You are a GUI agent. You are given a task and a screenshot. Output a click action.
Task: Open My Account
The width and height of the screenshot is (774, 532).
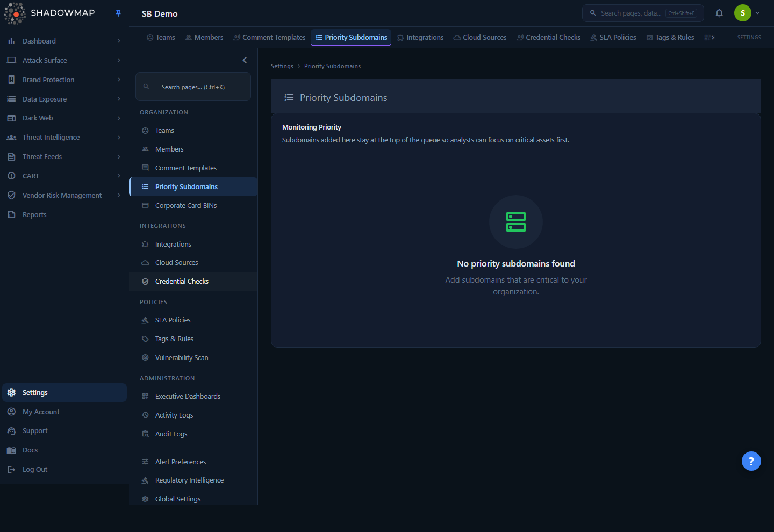click(x=41, y=412)
